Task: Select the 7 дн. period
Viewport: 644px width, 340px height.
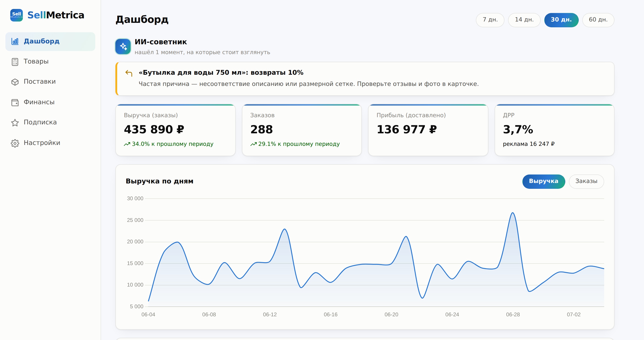Action: tap(490, 20)
